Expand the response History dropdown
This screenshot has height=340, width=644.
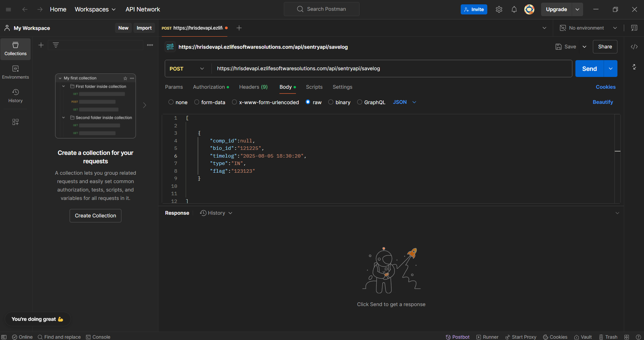pos(216,213)
